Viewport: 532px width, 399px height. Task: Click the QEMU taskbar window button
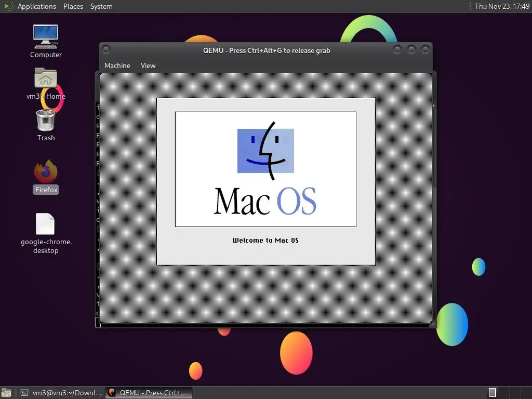(x=149, y=393)
